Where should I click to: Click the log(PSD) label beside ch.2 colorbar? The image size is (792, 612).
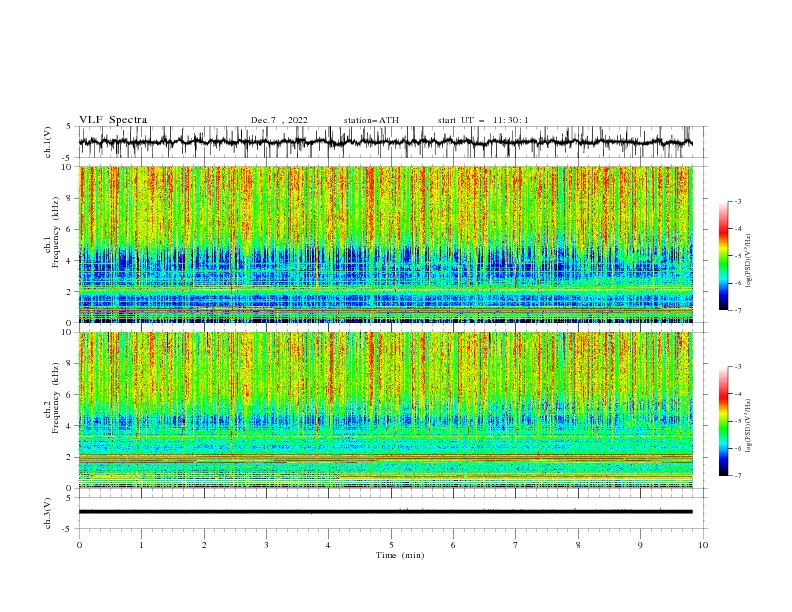[x=748, y=425]
